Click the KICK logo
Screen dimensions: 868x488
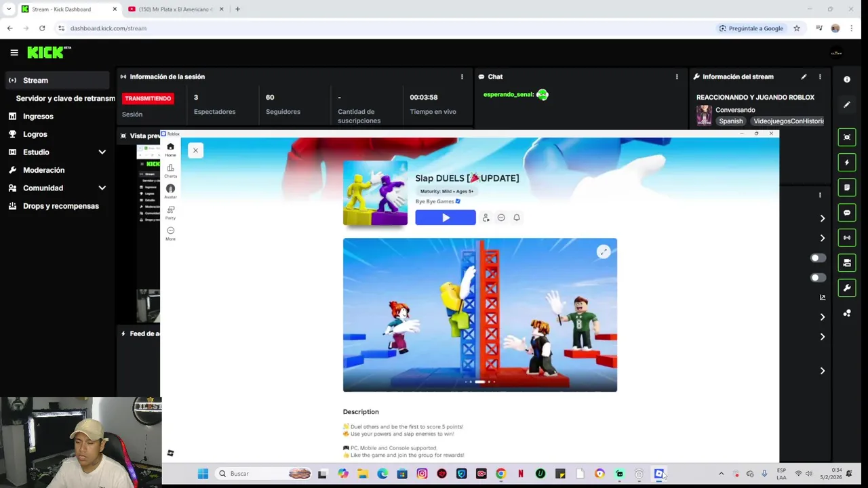(48, 52)
